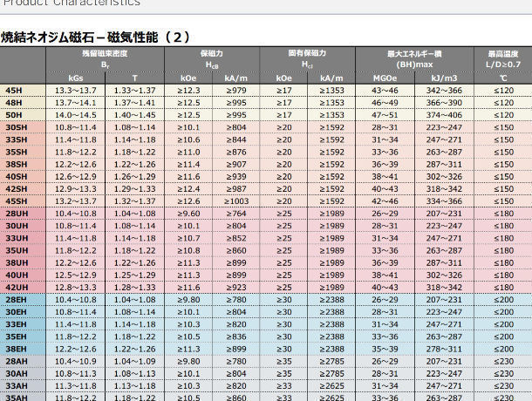The width and height of the screenshot is (532, 401).
Task: Click the 42UH grade row label
Action: point(17,287)
